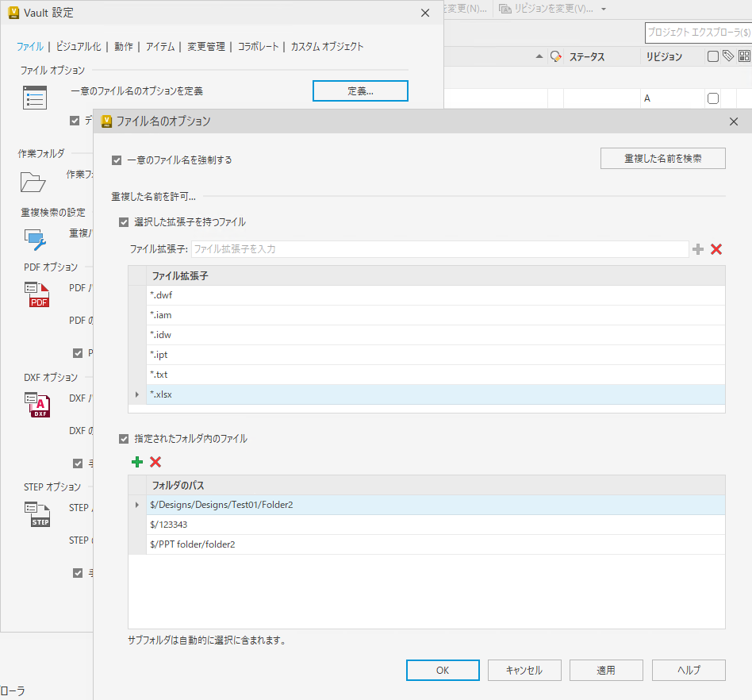Click the grey plus icon beside the file extension field
752x700 pixels.
[x=698, y=249]
